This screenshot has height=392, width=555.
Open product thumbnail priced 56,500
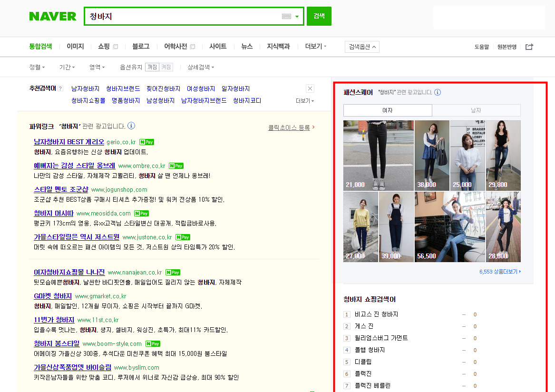pos(449,227)
